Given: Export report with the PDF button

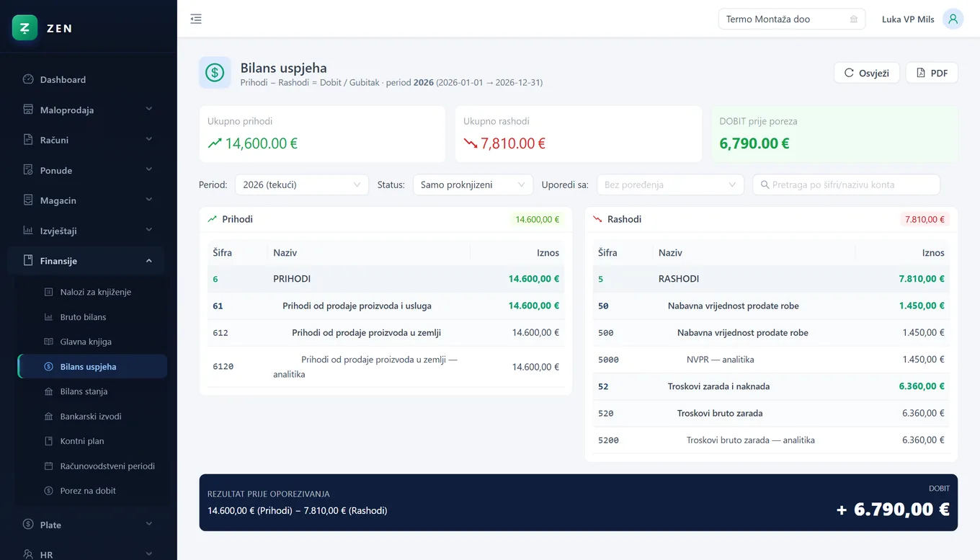Looking at the screenshot, I should [x=932, y=73].
